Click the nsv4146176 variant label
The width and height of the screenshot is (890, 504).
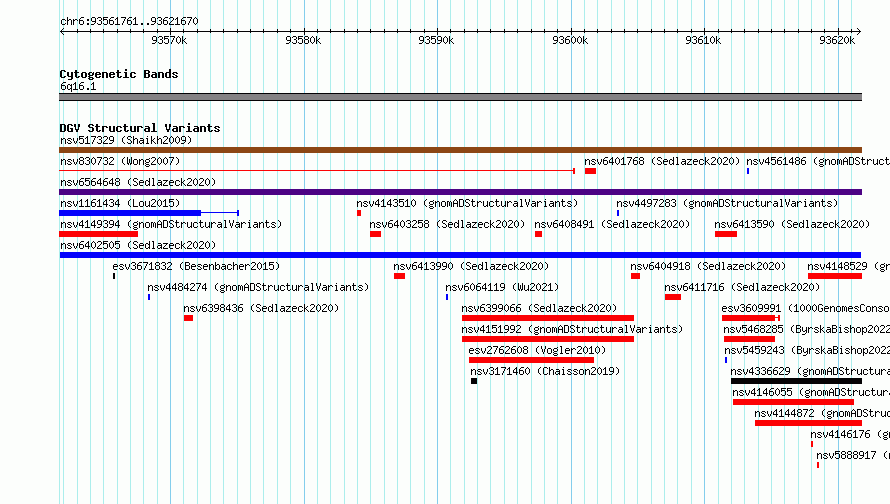(x=850, y=434)
